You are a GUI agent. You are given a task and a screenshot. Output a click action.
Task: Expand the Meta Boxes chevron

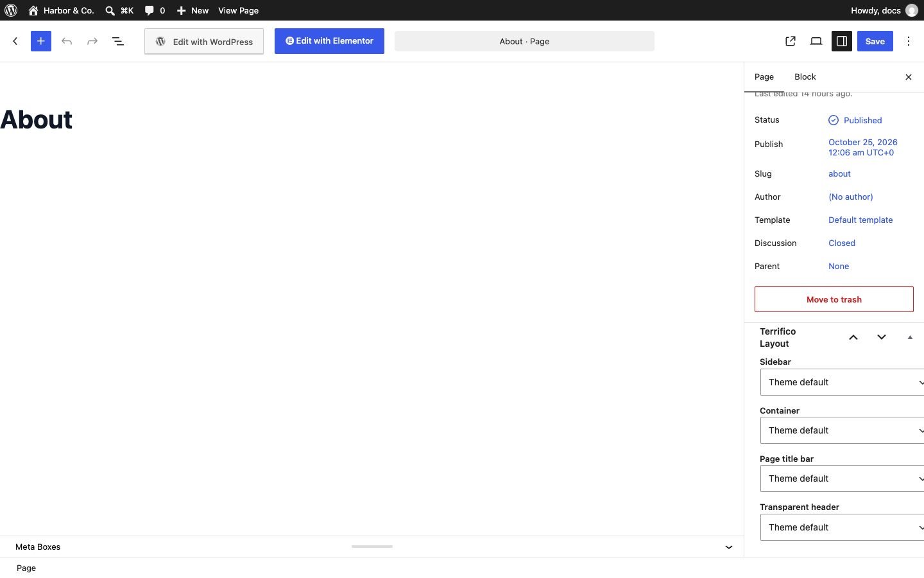point(729,547)
